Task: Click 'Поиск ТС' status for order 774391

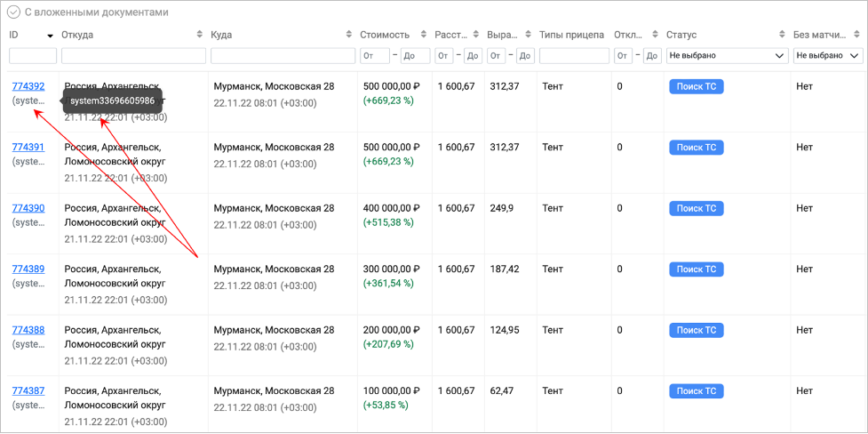Action: [x=697, y=148]
